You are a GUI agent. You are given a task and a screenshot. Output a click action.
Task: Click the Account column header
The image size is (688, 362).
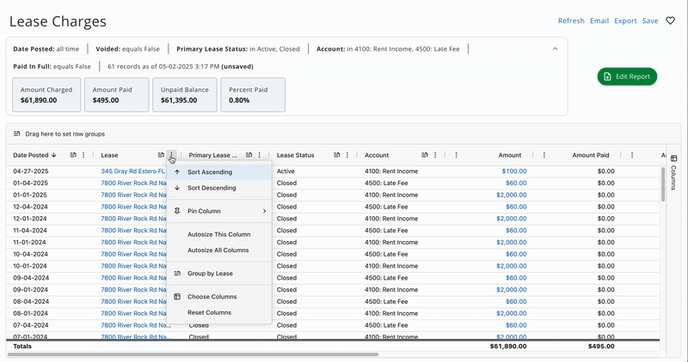tap(376, 155)
